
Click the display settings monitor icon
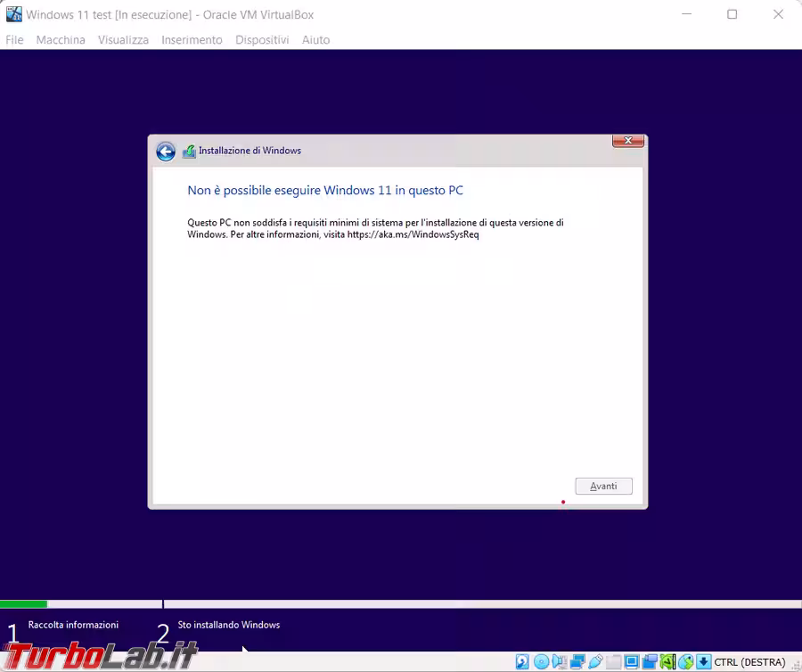tap(632, 662)
